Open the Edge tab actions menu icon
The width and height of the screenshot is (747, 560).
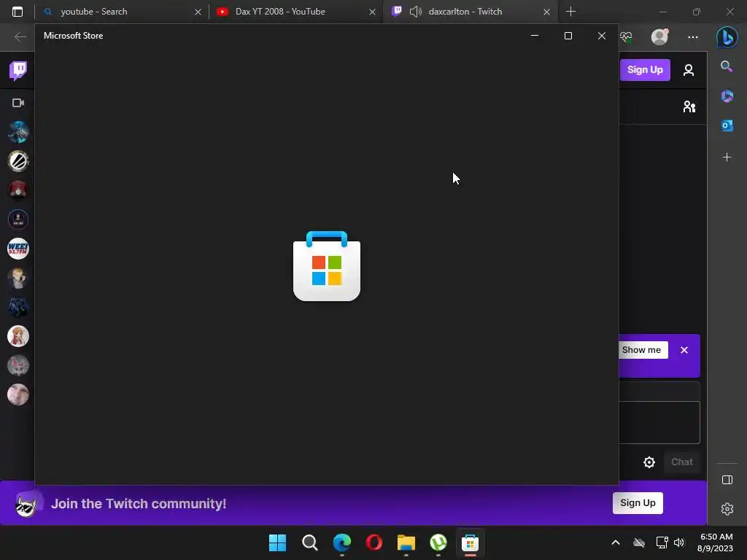point(18,12)
